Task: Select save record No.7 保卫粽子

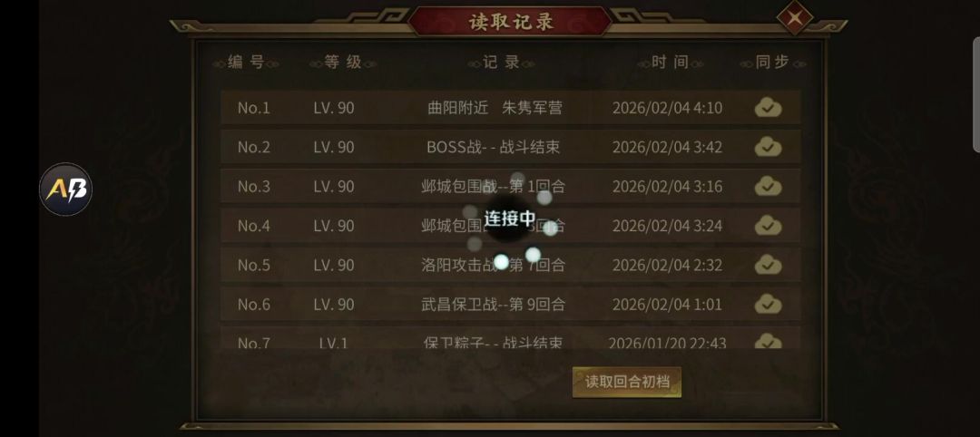Action: (x=510, y=338)
